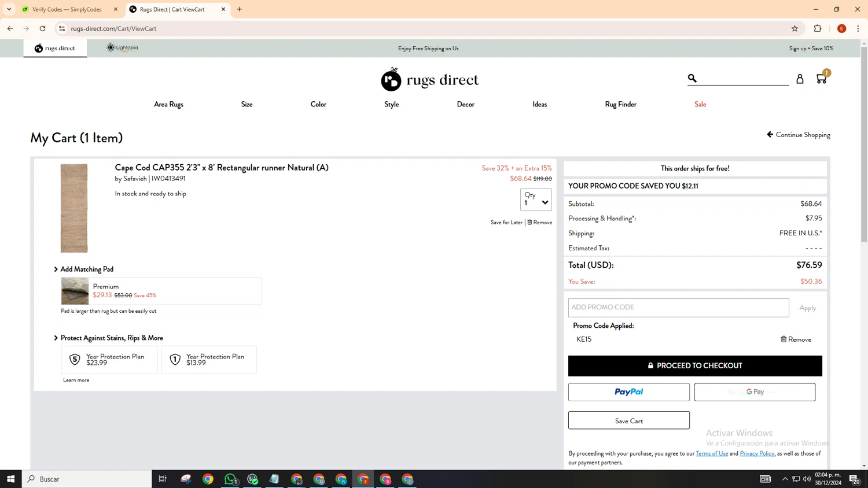Switch to Verify Codes — SimplyCodes tab
The width and height of the screenshot is (868, 488).
point(67,9)
